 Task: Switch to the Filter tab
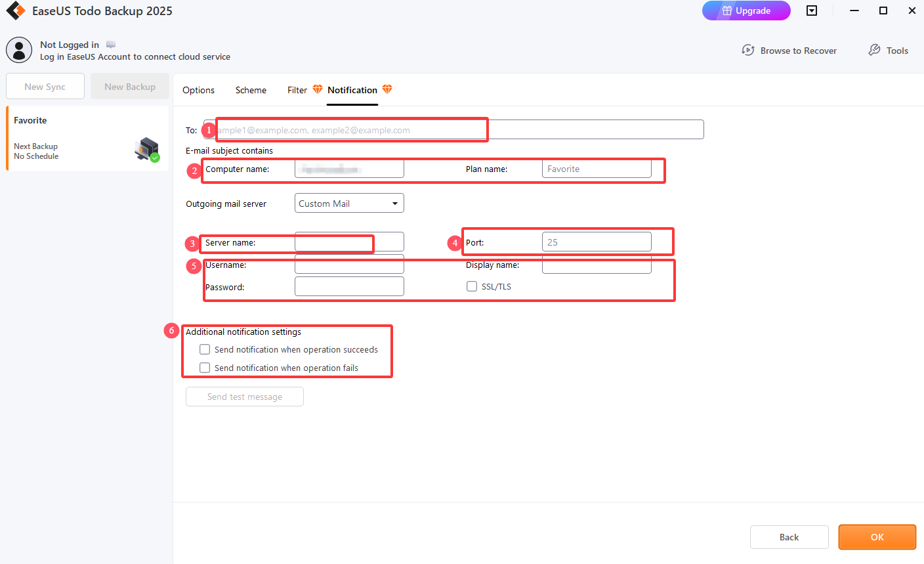[297, 90]
